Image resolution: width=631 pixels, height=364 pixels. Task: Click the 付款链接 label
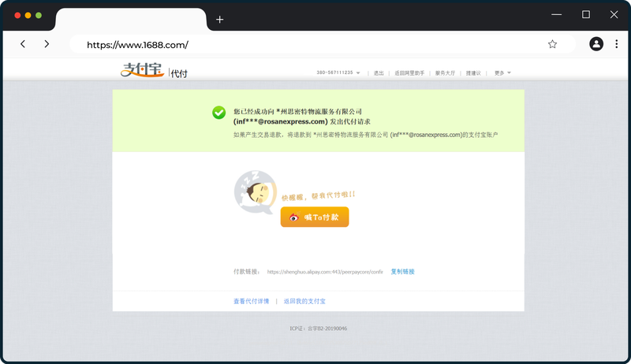point(246,272)
